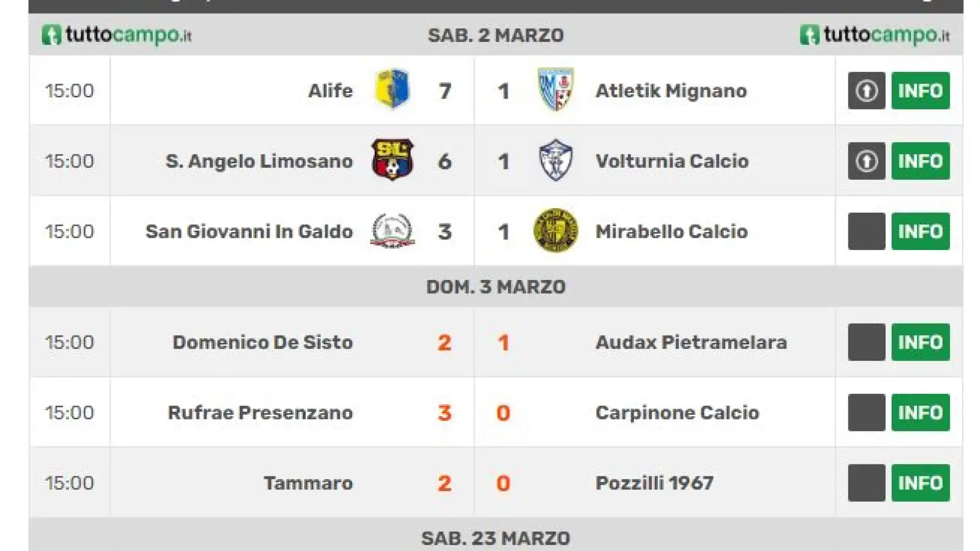This screenshot has width=980, height=551.
Task: Open the Tammaro team link
Action: pyautogui.click(x=308, y=483)
